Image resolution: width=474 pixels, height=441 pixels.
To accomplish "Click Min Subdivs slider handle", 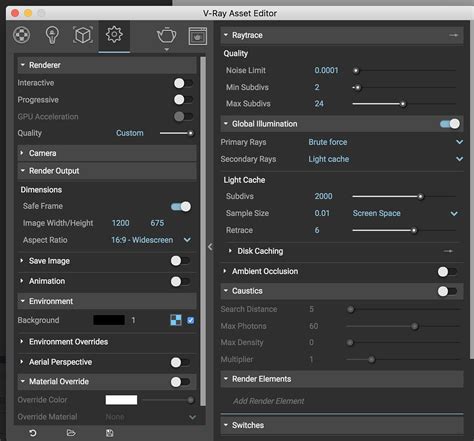I will [x=358, y=88].
